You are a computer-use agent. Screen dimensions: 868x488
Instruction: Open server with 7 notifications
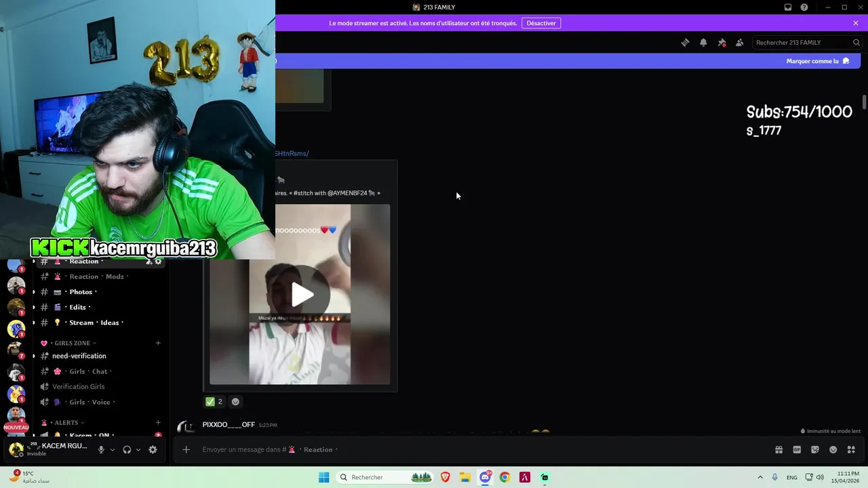(x=16, y=350)
